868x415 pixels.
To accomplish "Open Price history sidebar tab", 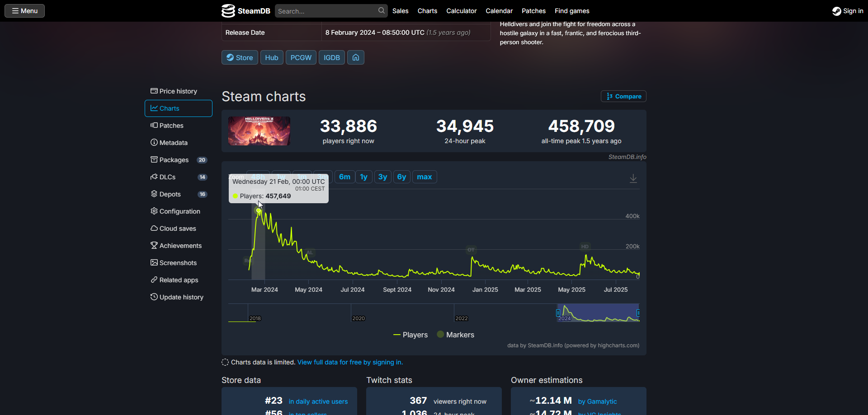I will [178, 91].
